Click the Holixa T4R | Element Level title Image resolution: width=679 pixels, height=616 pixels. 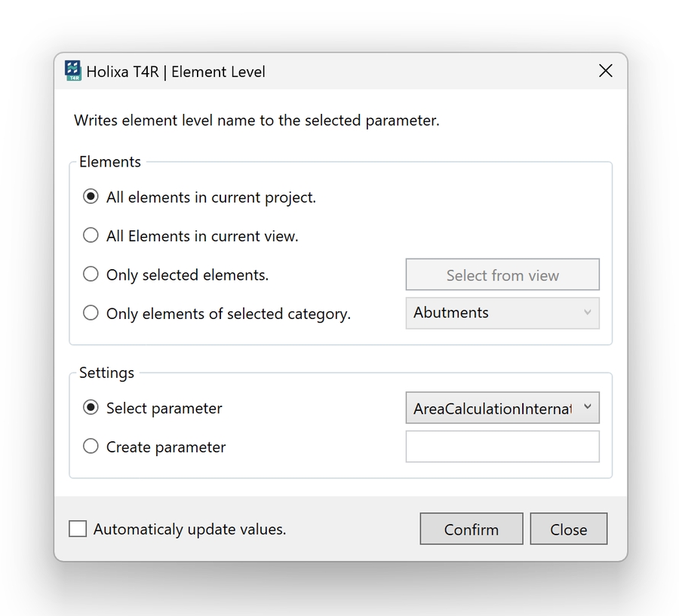176,72
